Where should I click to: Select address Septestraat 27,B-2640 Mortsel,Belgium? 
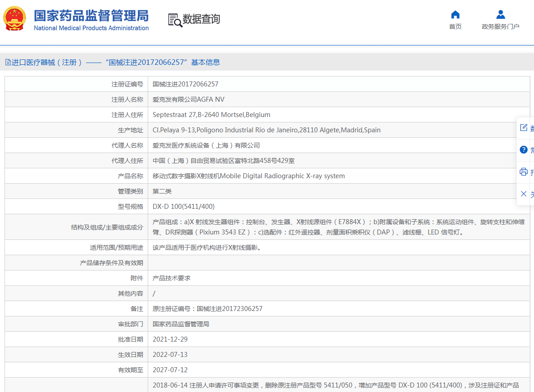tap(212, 115)
